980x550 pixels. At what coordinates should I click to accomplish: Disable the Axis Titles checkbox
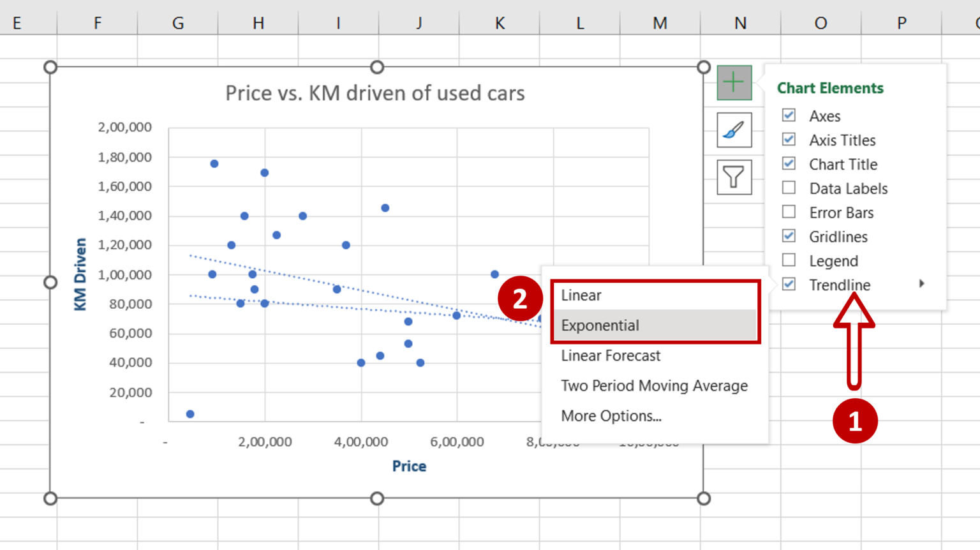(789, 139)
